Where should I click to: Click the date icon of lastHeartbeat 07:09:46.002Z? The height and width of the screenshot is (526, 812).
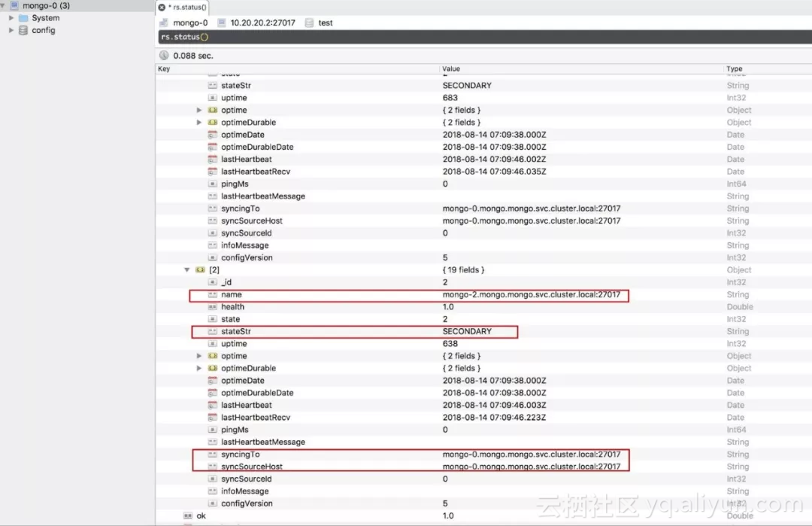click(x=212, y=159)
